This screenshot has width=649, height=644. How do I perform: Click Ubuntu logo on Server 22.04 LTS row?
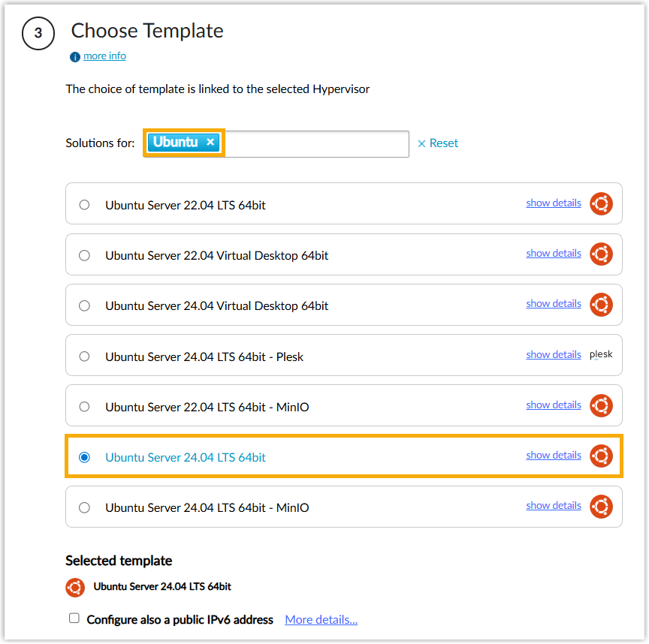[600, 203]
